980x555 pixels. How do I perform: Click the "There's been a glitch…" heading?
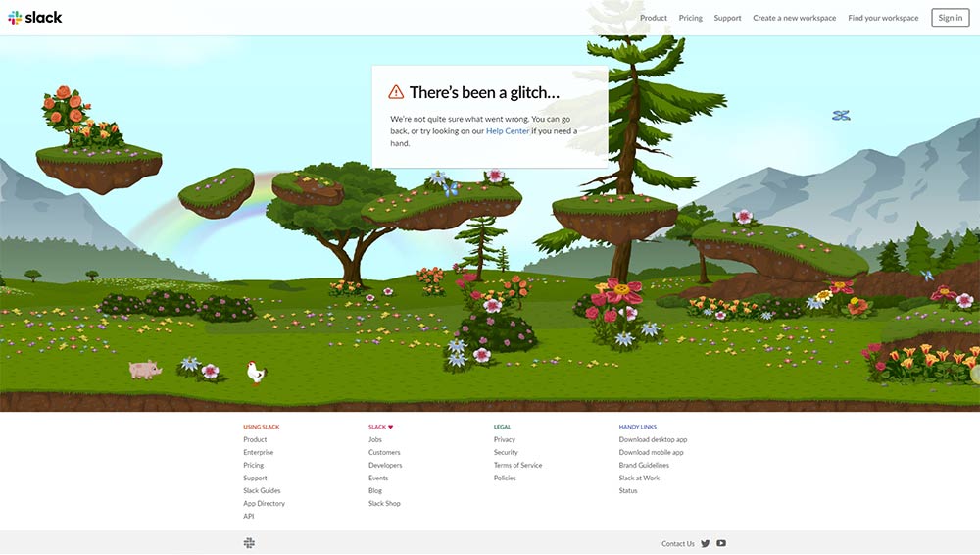pyautogui.click(x=484, y=92)
